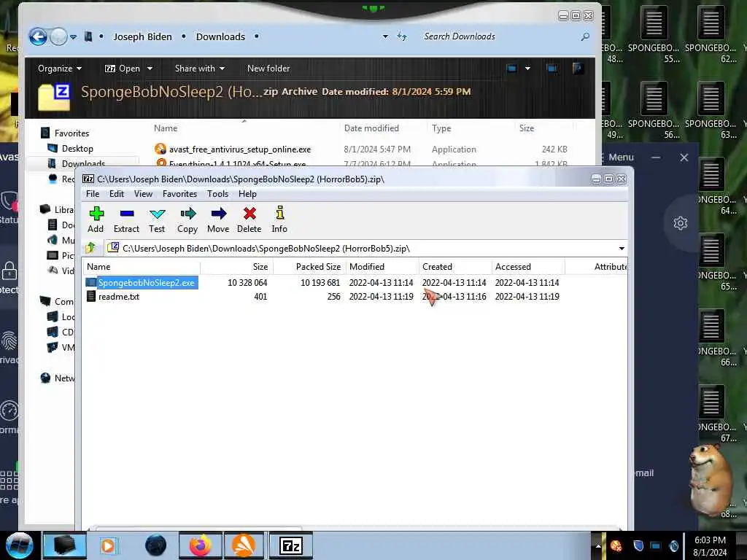Select desktop file SPONGEBO... 55
The height and width of the screenshot is (560, 747).
[x=654, y=34]
